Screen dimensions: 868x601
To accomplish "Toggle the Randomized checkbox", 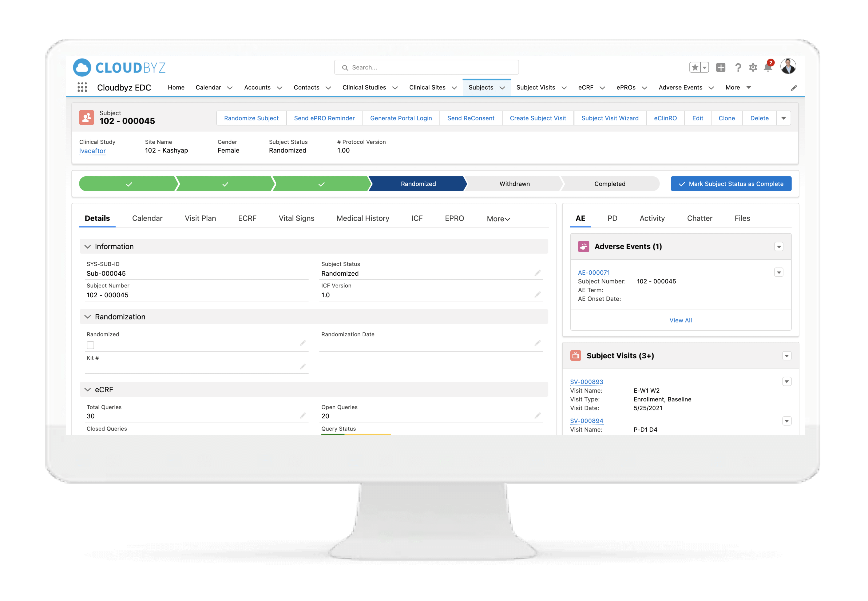I will coord(90,345).
